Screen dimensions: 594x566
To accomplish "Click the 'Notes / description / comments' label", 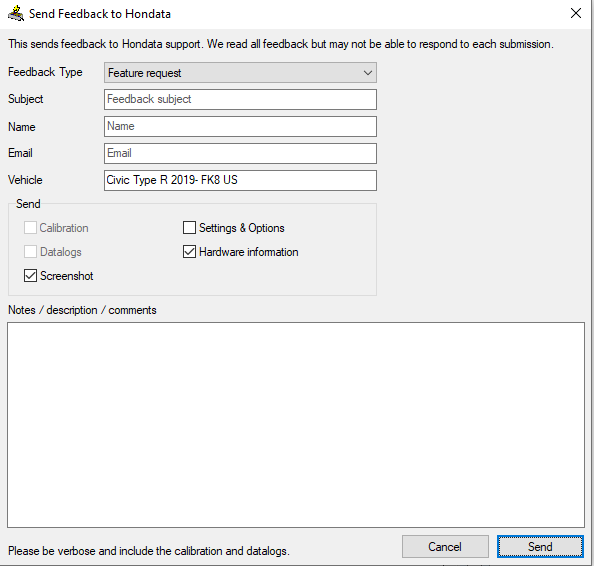I will 82,310.
